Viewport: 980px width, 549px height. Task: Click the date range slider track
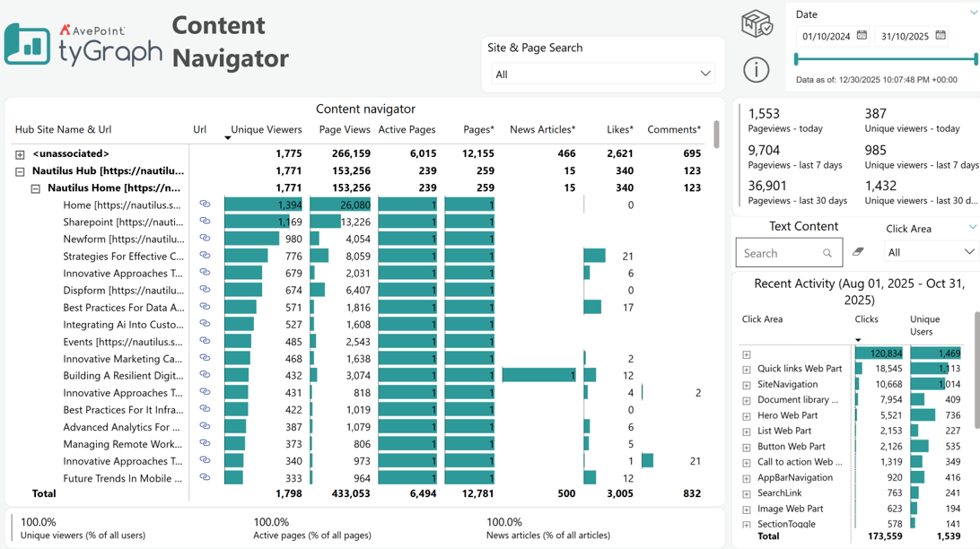(x=886, y=59)
